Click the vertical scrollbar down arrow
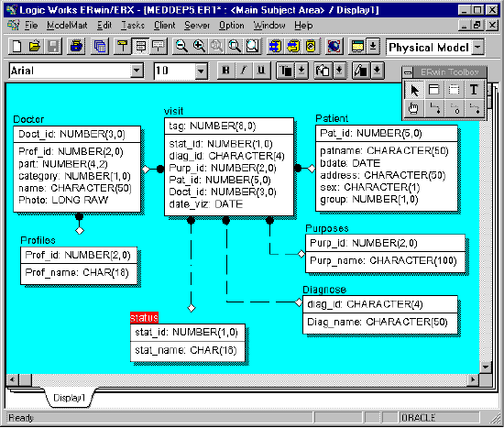This screenshot has width=504, height=428. pos(486,367)
